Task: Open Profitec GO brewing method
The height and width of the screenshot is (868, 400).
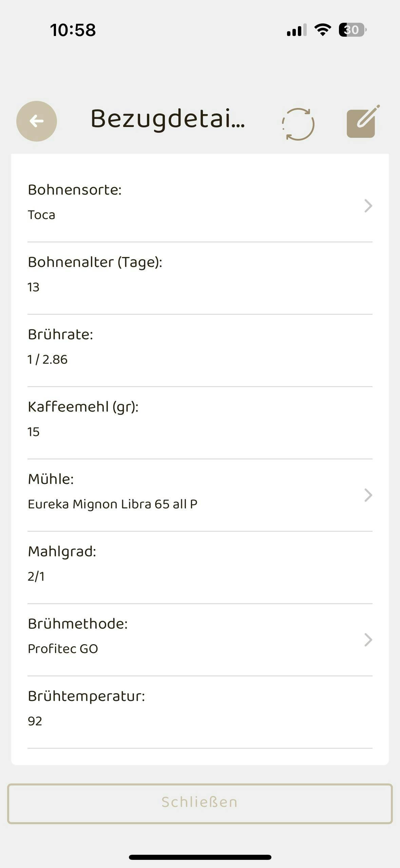Action: coord(63,649)
